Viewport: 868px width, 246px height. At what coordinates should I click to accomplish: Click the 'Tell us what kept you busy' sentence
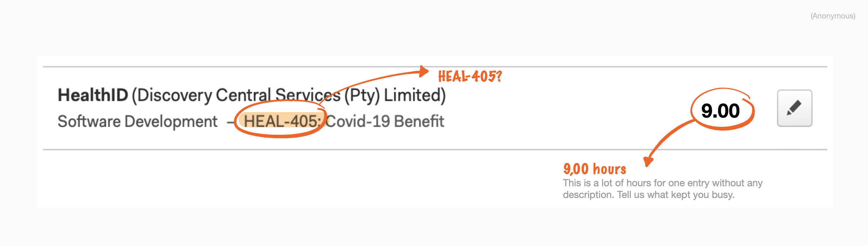pyautogui.click(x=676, y=195)
